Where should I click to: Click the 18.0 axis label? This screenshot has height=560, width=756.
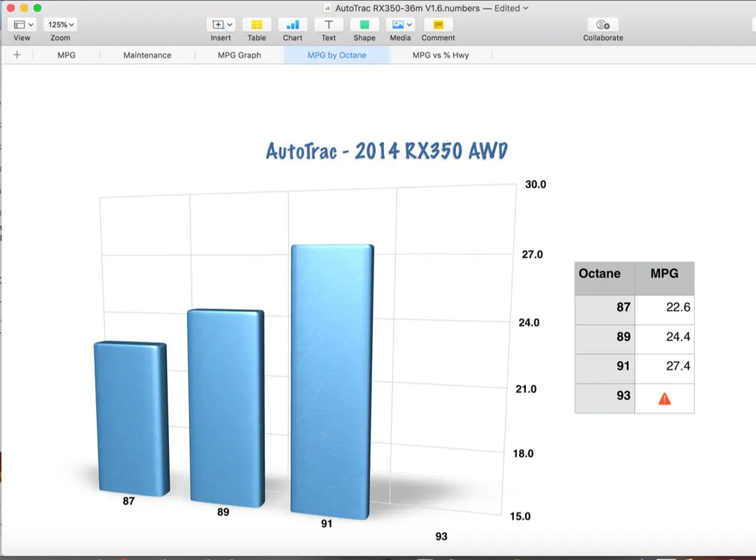coord(523,454)
